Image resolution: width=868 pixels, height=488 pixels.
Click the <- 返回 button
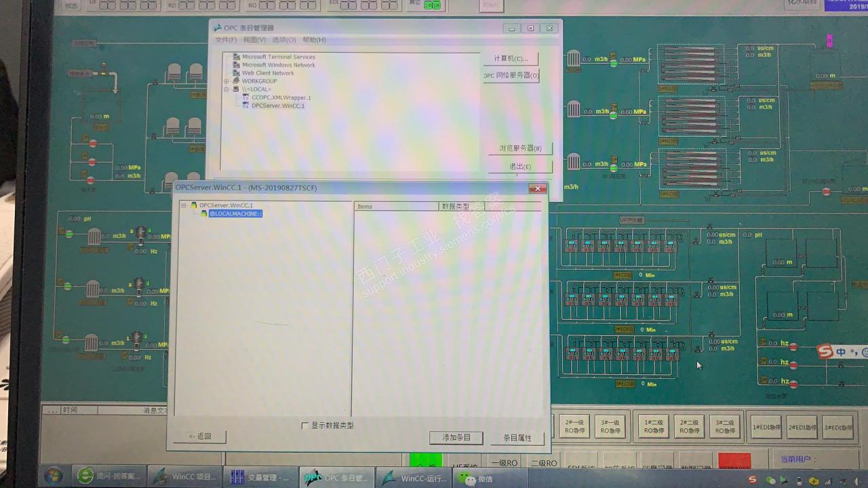(x=199, y=437)
